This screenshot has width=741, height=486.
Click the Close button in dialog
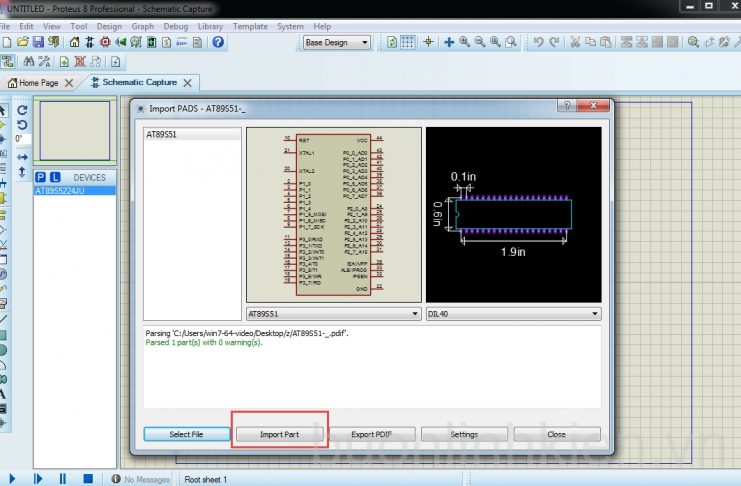557,434
